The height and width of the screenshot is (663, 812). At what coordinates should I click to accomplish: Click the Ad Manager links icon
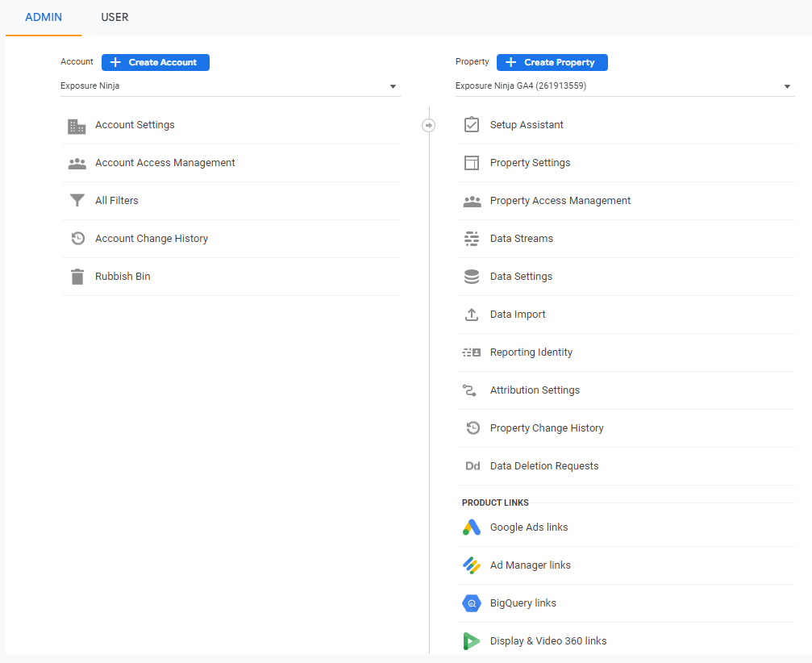pos(472,565)
